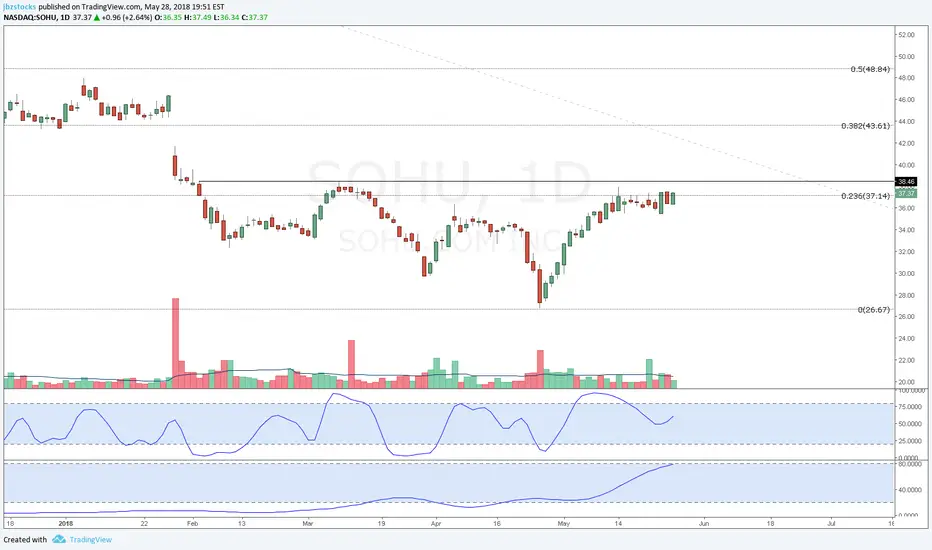Click the 20.00 price axis label
This screenshot has width=932, height=550.
906,382
